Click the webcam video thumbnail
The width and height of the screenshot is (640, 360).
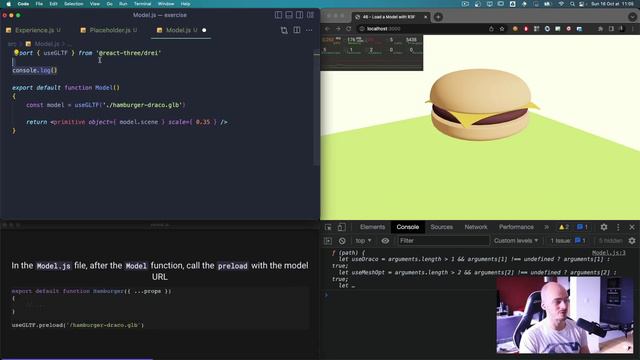tap(566, 314)
